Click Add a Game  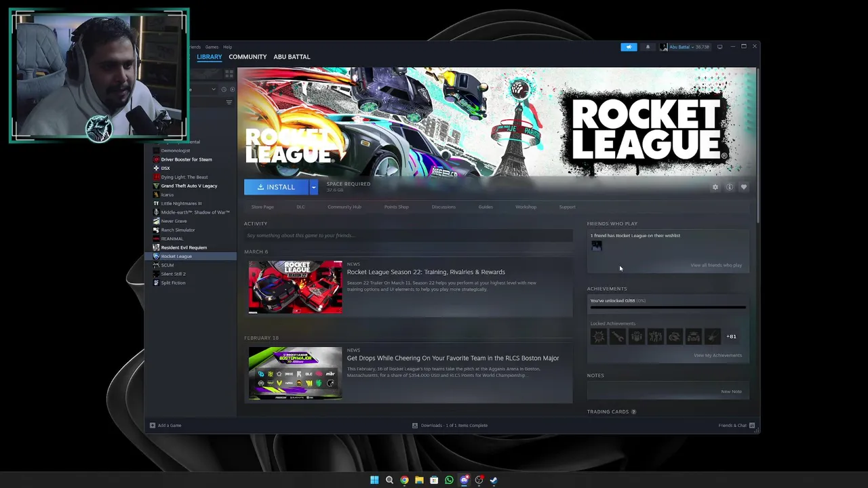click(x=165, y=425)
